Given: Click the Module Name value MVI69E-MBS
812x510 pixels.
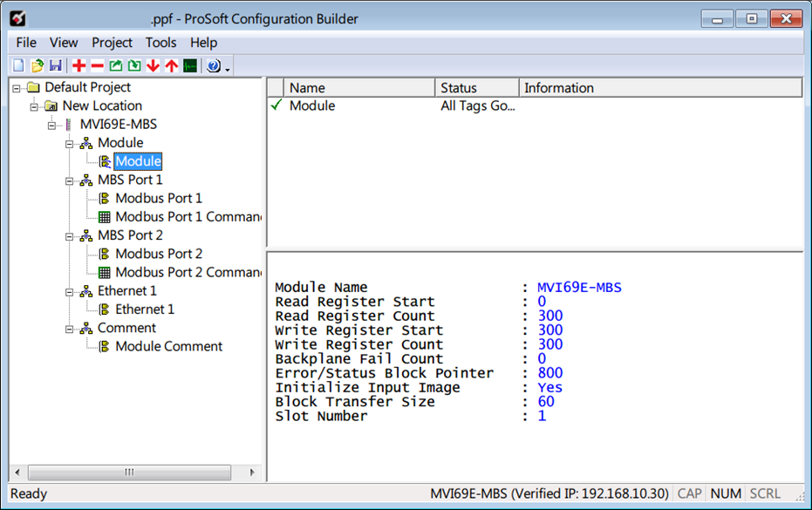Looking at the screenshot, I should pyautogui.click(x=579, y=288).
